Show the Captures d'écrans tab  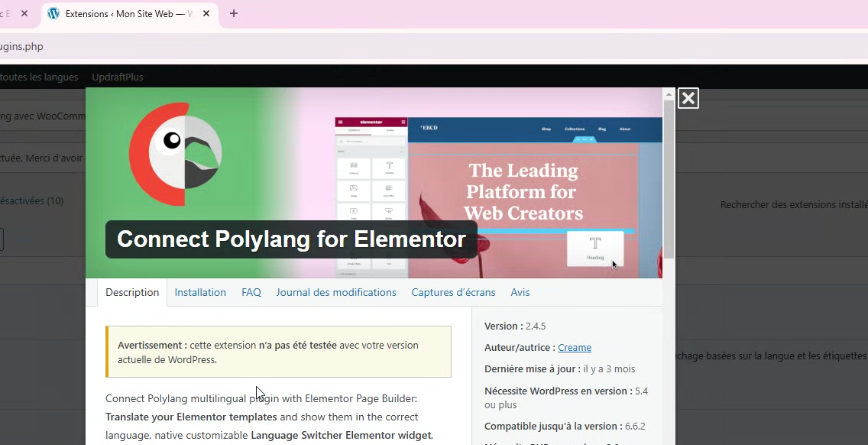tap(454, 293)
